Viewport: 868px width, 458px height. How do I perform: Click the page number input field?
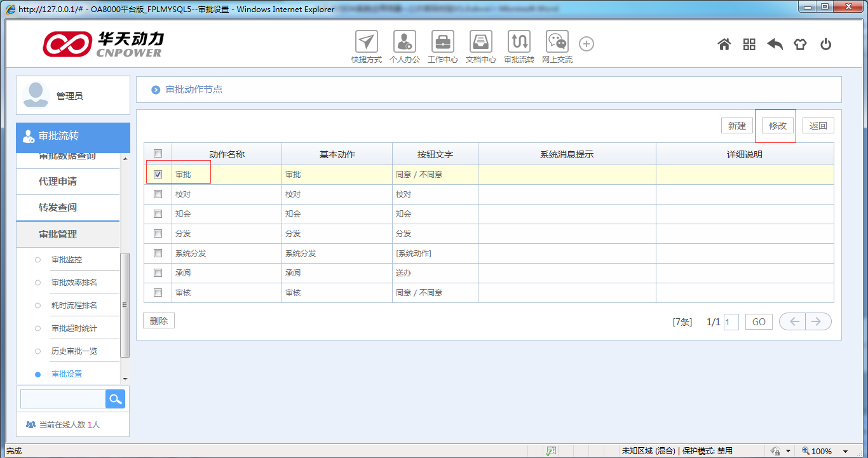coord(731,321)
